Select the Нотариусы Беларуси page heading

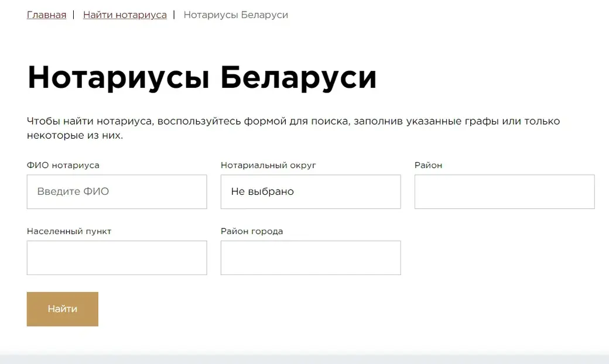pos(203,77)
